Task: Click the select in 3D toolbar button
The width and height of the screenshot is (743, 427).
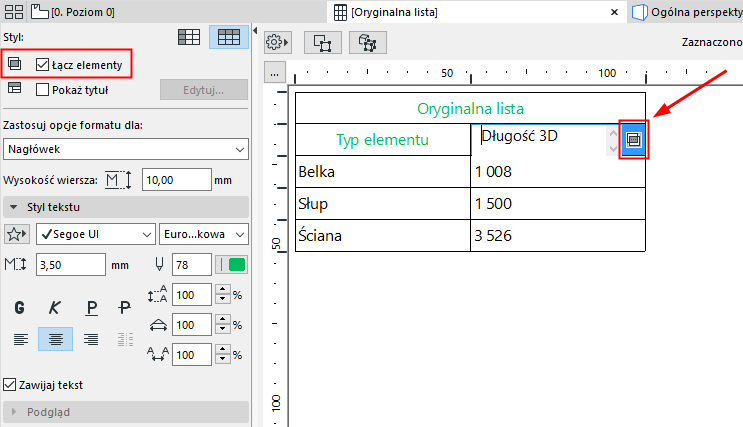Action: click(368, 43)
